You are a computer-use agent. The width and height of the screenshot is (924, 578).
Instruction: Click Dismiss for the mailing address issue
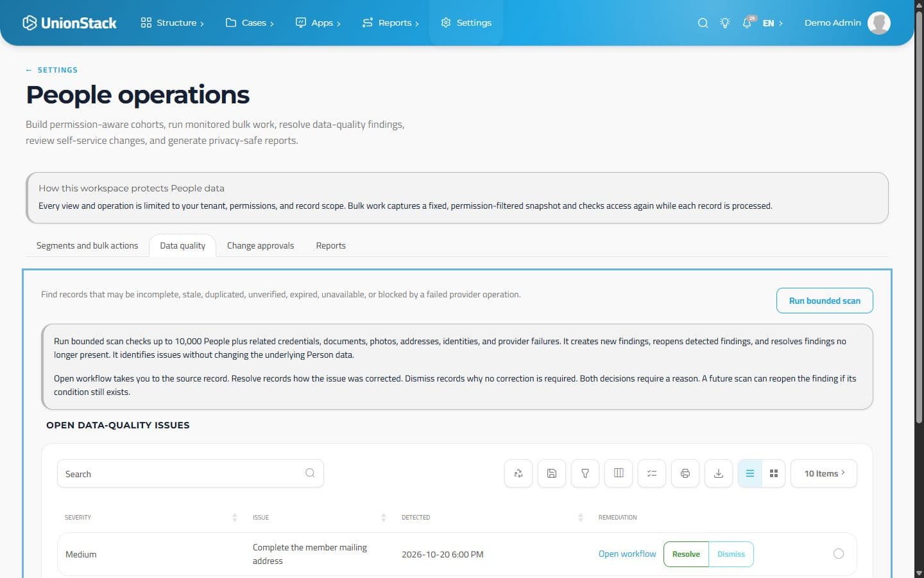click(x=731, y=554)
